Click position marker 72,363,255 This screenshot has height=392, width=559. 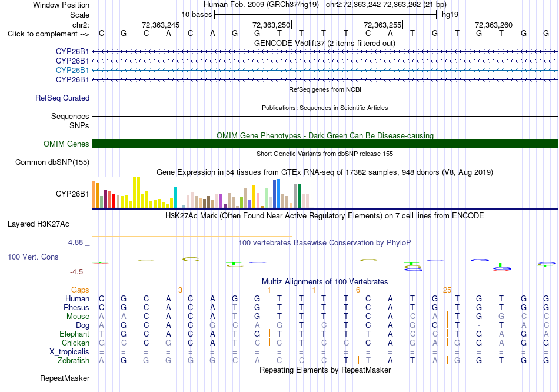[x=382, y=25]
